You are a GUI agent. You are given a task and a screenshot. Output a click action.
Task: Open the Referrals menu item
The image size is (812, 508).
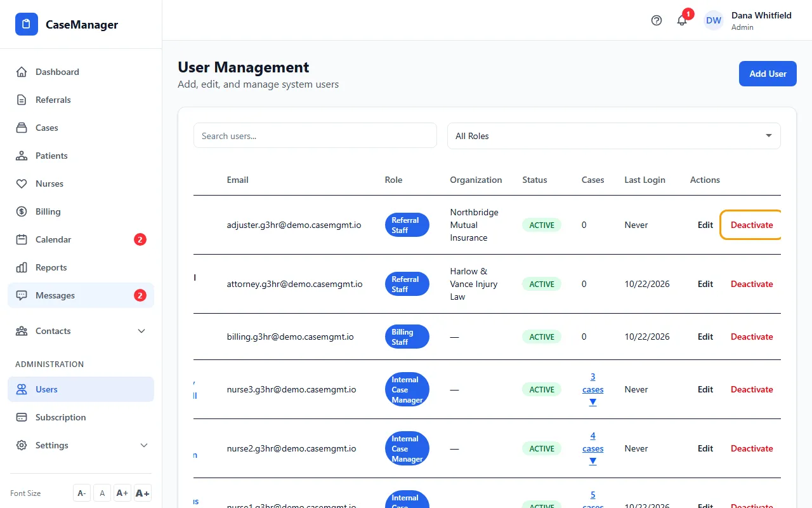(81, 100)
